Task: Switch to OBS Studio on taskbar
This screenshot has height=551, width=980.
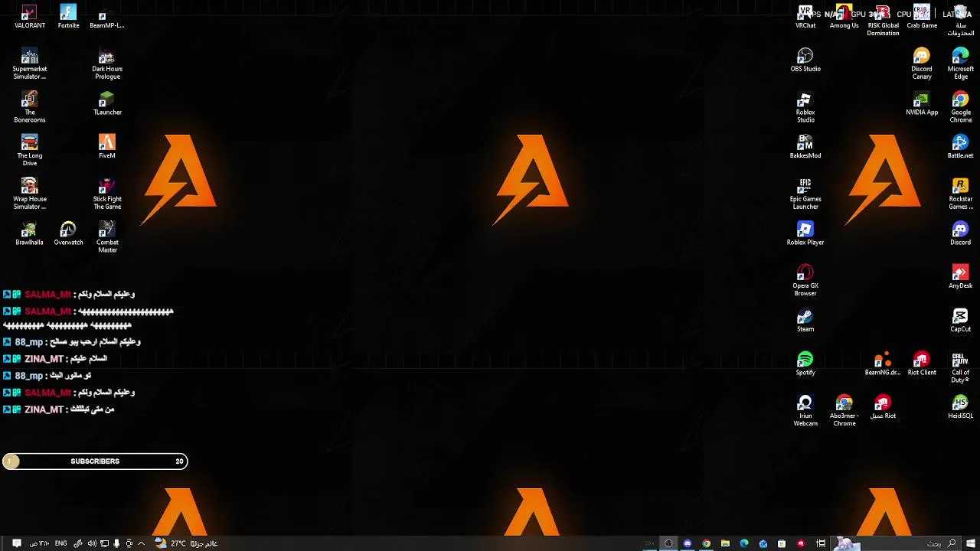Action: [x=668, y=543]
